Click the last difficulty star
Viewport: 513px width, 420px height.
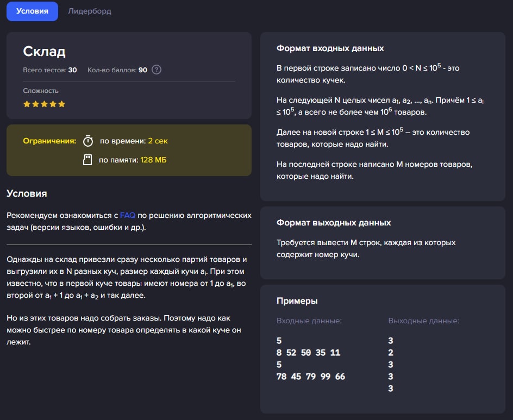click(62, 104)
